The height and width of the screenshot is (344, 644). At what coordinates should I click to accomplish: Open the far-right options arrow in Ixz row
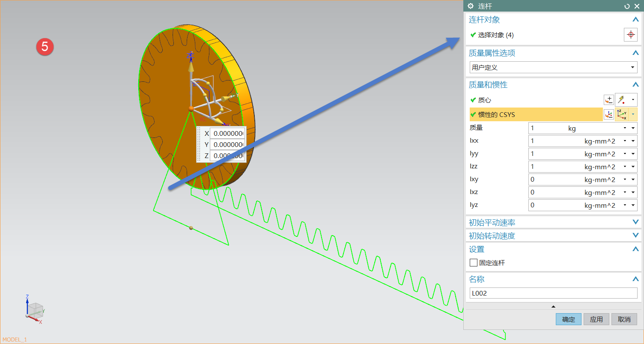(633, 192)
